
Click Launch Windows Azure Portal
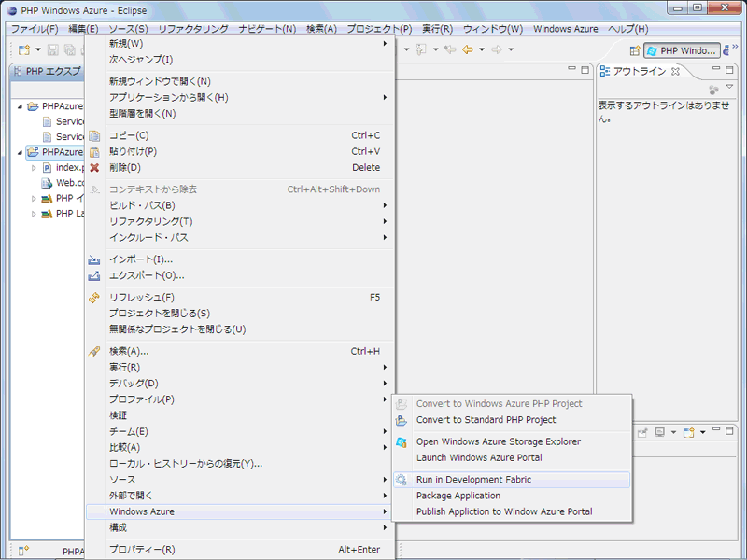[512, 457]
